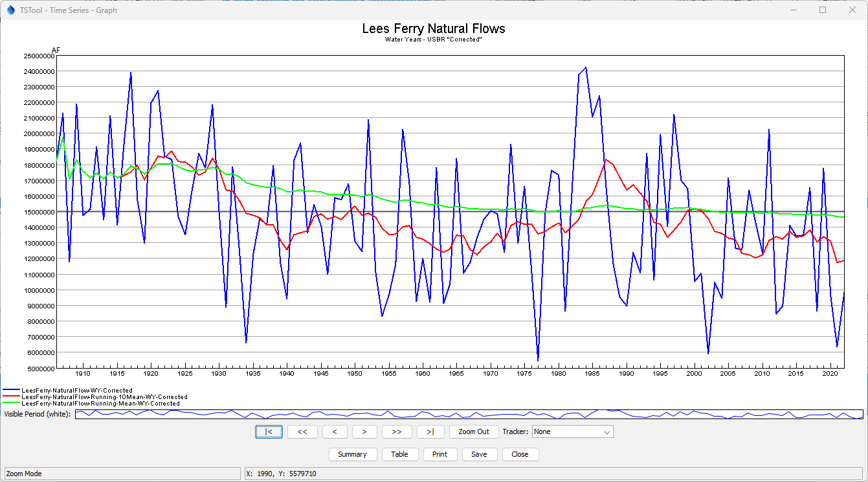Click the 10000000 y-axis label
The height and width of the screenshot is (482, 868).
(x=39, y=290)
